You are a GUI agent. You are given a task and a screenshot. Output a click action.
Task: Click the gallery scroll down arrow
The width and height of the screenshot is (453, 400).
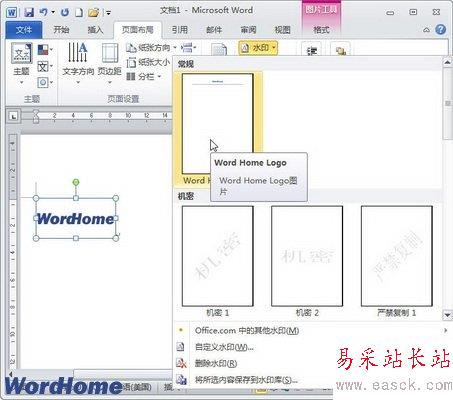point(447,315)
